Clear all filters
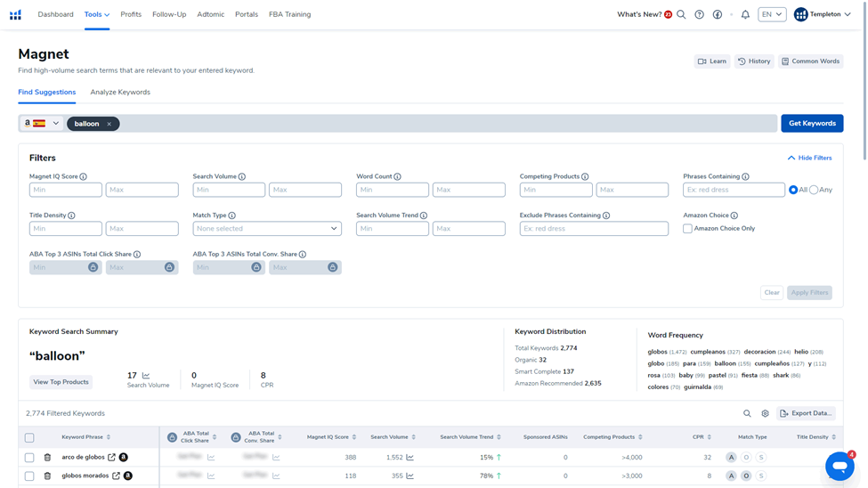Screen dimensions: 868x488 772,292
